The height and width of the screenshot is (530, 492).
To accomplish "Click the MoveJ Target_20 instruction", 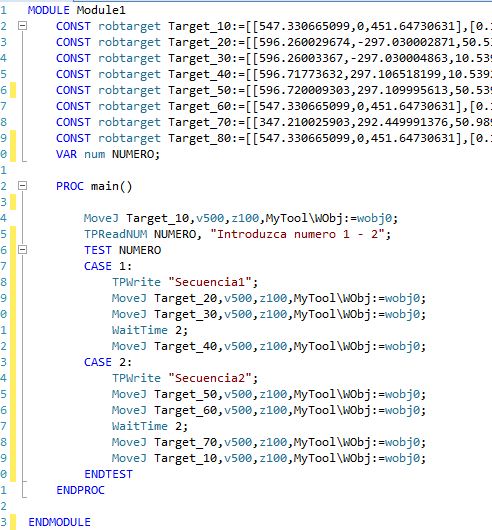I will coord(269,298).
